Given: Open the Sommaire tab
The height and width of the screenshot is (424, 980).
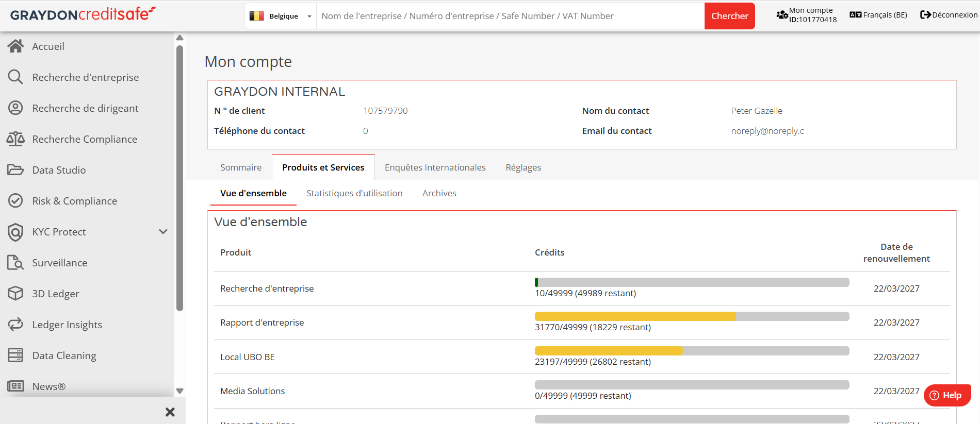Looking at the screenshot, I should pos(241,167).
